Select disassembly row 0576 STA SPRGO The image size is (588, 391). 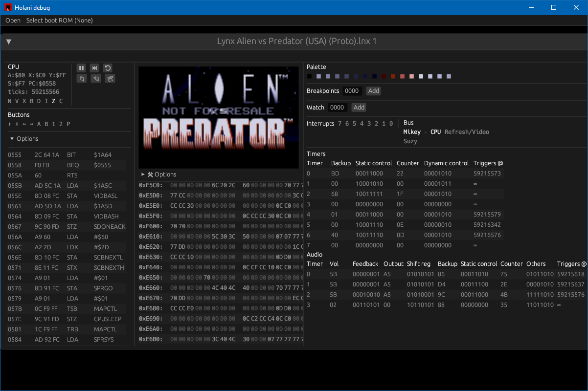pyautogui.click(x=67, y=288)
